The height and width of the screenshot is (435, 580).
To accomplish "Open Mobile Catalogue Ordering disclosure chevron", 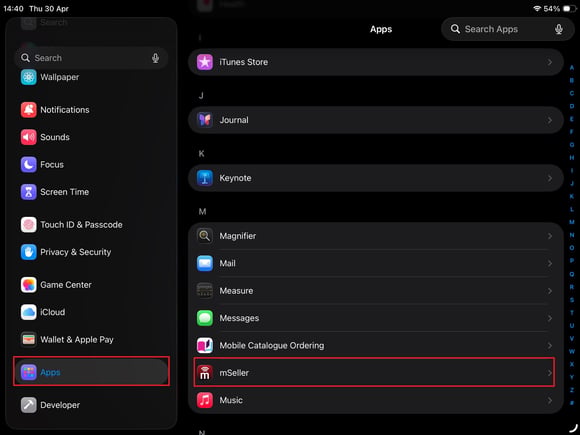I will coord(550,346).
